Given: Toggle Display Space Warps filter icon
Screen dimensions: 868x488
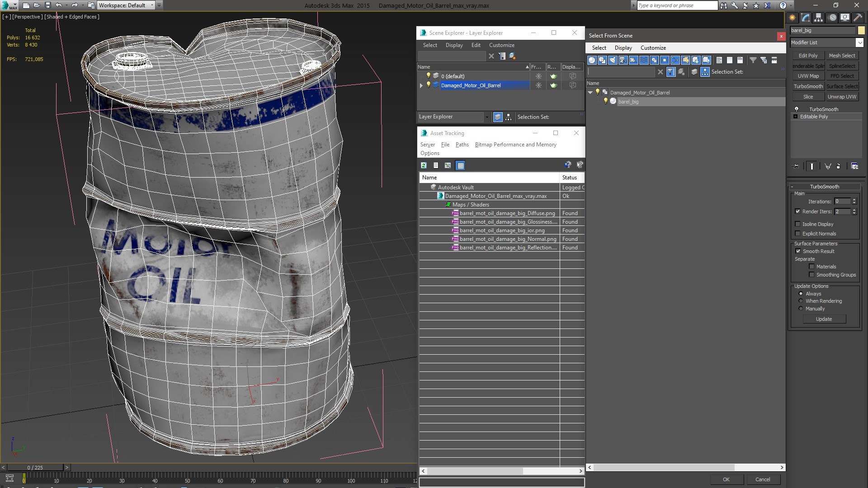Looking at the screenshot, I should pos(644,60).
